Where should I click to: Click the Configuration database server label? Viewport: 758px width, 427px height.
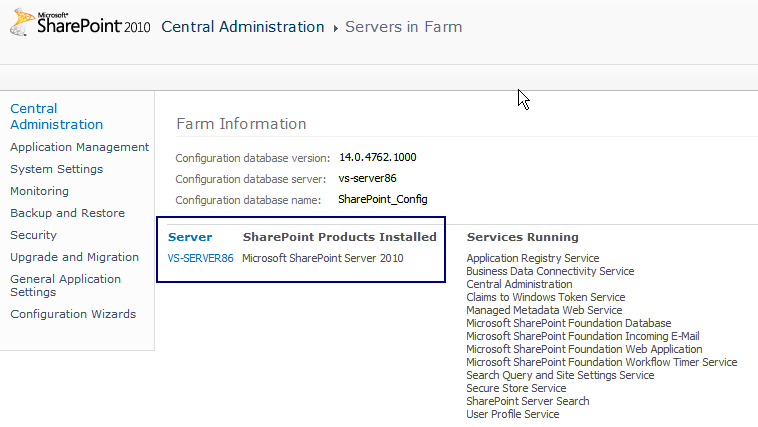tap(250, 179)
